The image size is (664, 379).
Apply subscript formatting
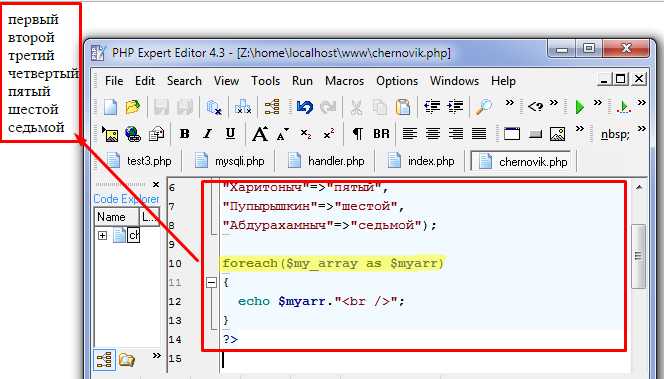pos(306,134)
